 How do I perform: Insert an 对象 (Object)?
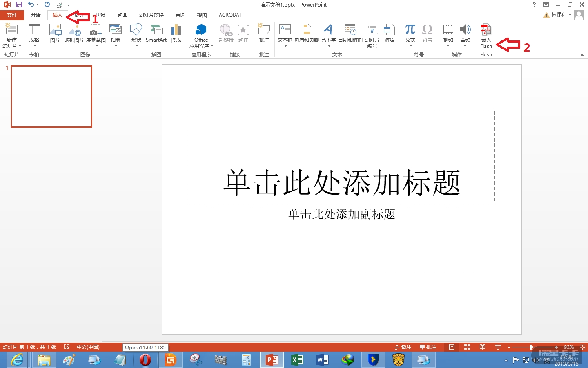point(389,34)
